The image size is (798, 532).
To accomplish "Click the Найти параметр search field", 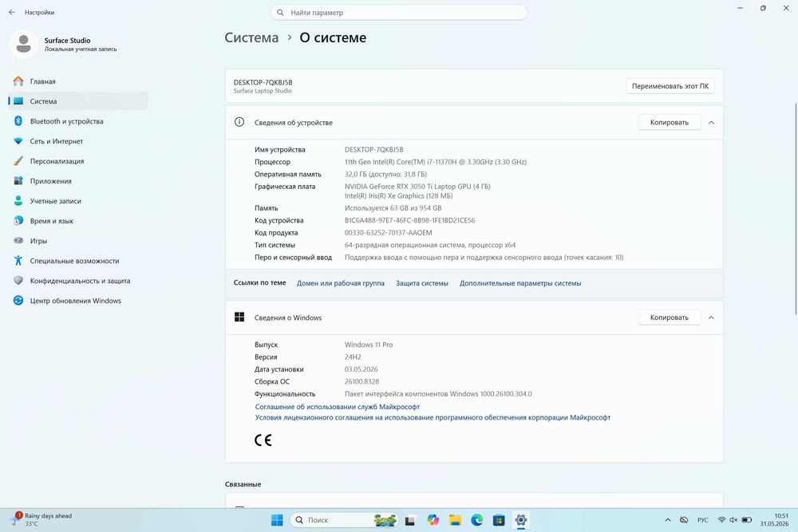I will (398, 12).
